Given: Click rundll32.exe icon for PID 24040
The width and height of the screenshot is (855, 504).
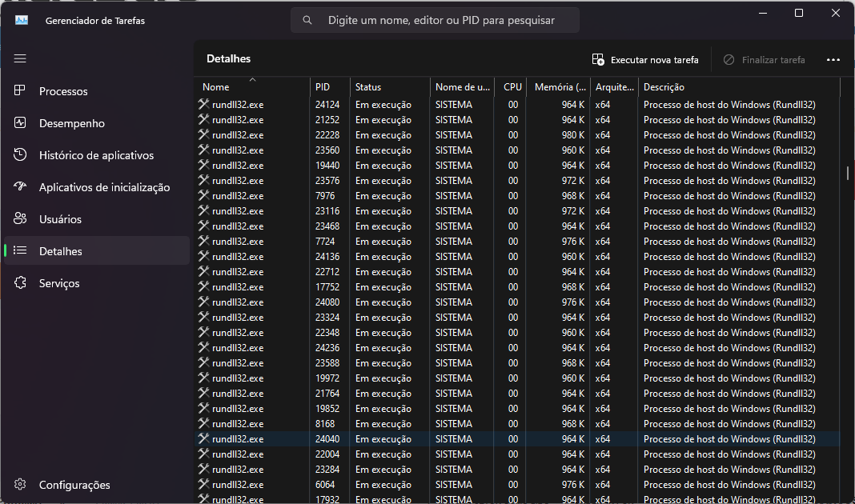Looking at the screenshot, I should tap(204, 438).
